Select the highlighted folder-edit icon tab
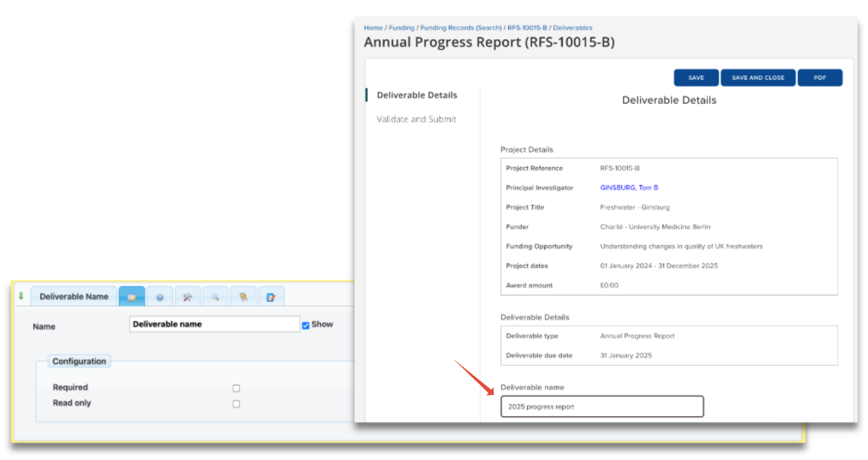The width and height of the screenshot is (868, 460). [x=132, y=297]
